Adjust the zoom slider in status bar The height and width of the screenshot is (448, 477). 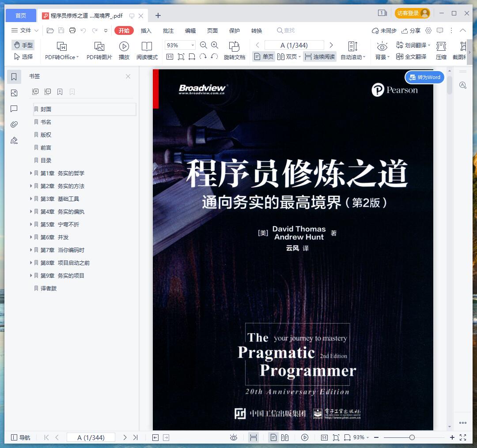point(412,437)
